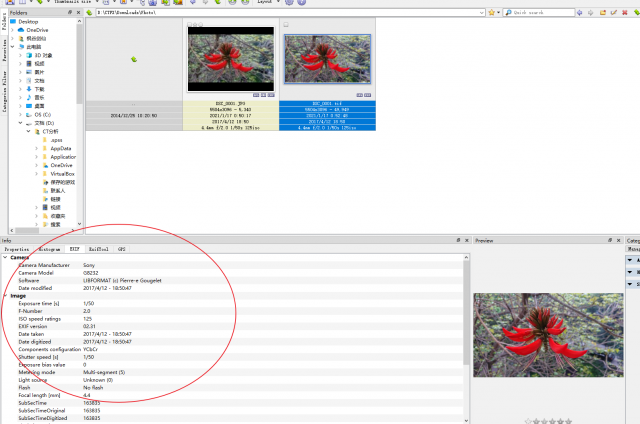Set rating using stars under preview
640x424 pixels.
[548, 421]
